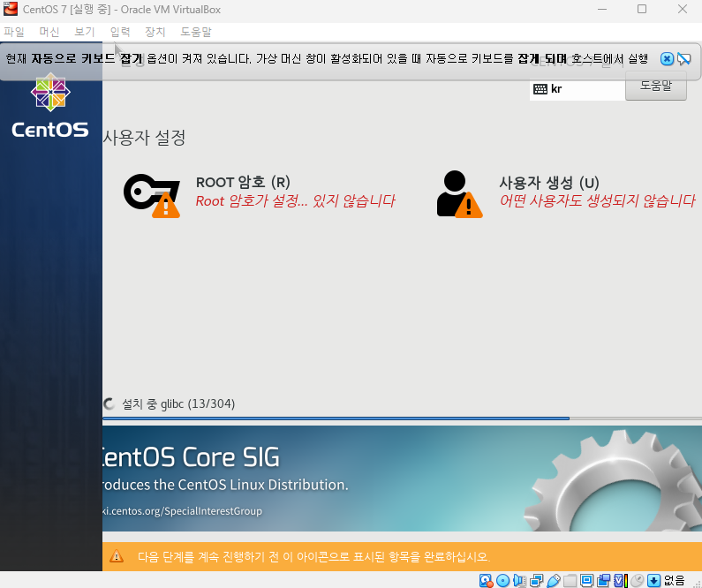702x588 pixels.
Task: Click the shared folders status icon
Action: click(x=570, y=581)
